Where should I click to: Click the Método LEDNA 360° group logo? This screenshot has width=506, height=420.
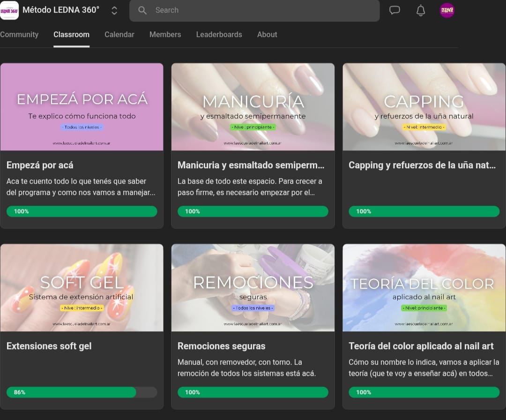click(9, 10)
